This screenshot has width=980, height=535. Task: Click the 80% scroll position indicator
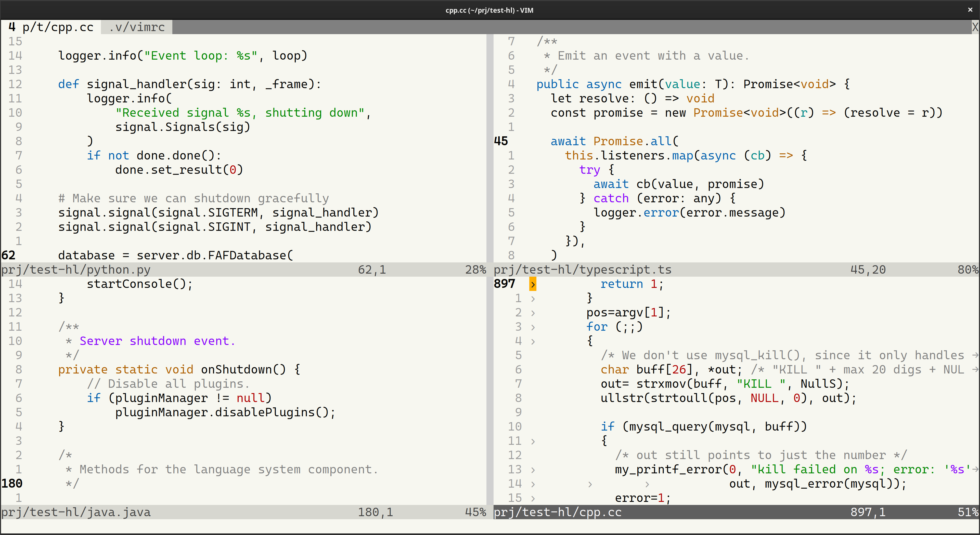968,270
